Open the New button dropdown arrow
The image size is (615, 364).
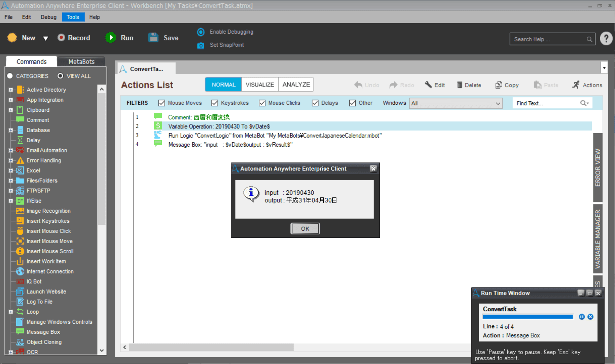tap(46, 38)
